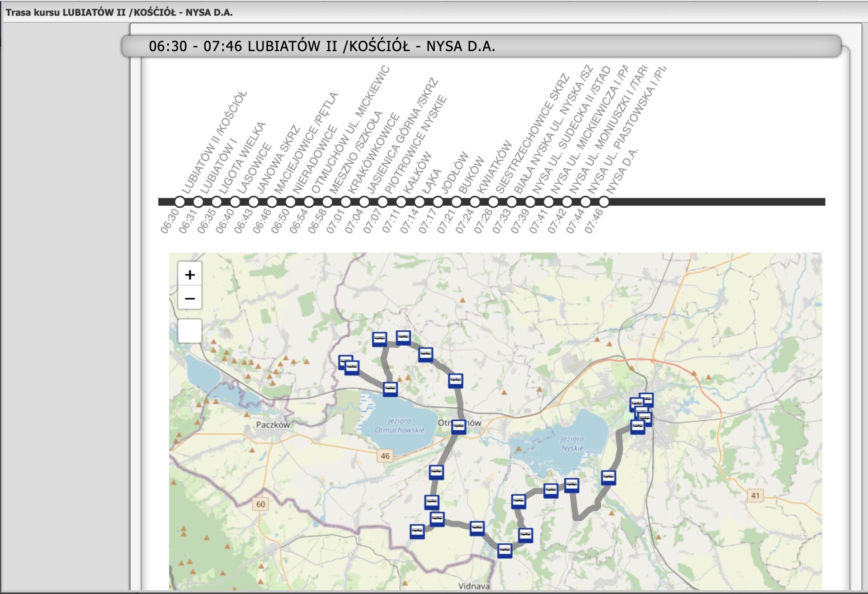Click the blank square map control button

point(190,331)
